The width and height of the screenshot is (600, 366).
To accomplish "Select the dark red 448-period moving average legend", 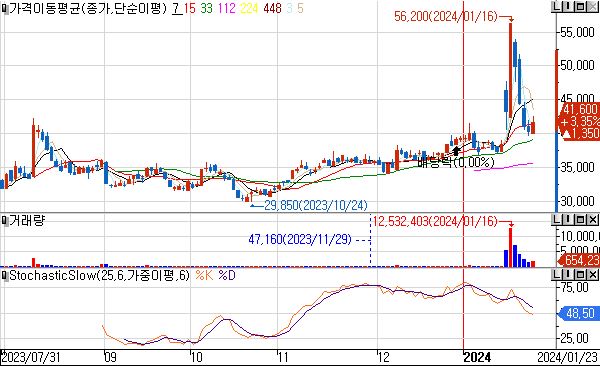I will pyautogui.click(x=272, y=8).
